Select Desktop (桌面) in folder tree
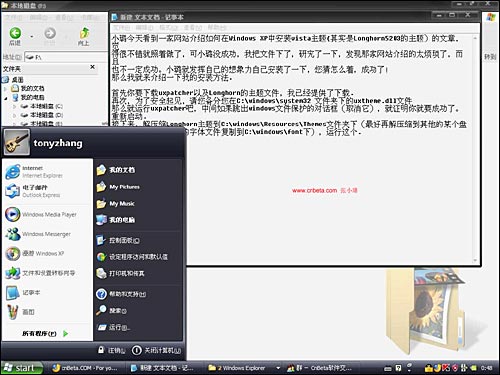 [13, 80]
